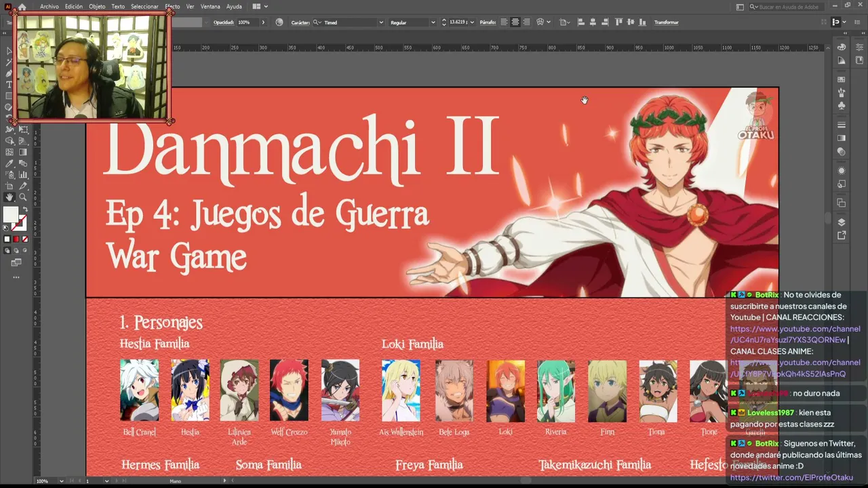The image size is (868, 488).
Task: Open the Timed font family dropdown
Action: (381, 22)
